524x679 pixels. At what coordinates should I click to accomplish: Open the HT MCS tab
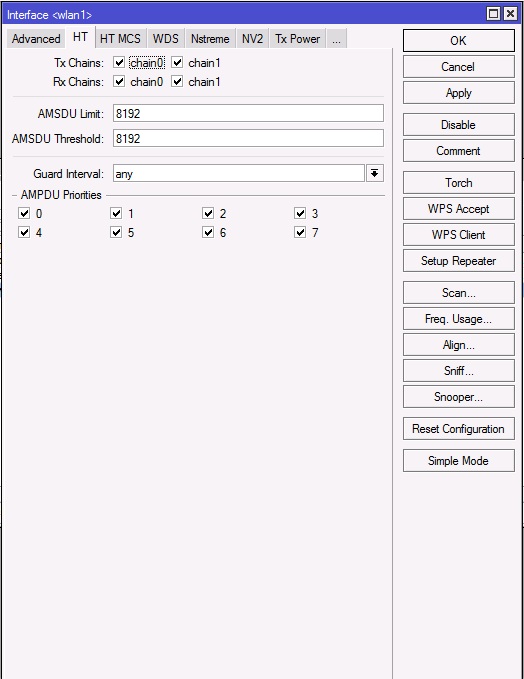click(x=120, y=39)
